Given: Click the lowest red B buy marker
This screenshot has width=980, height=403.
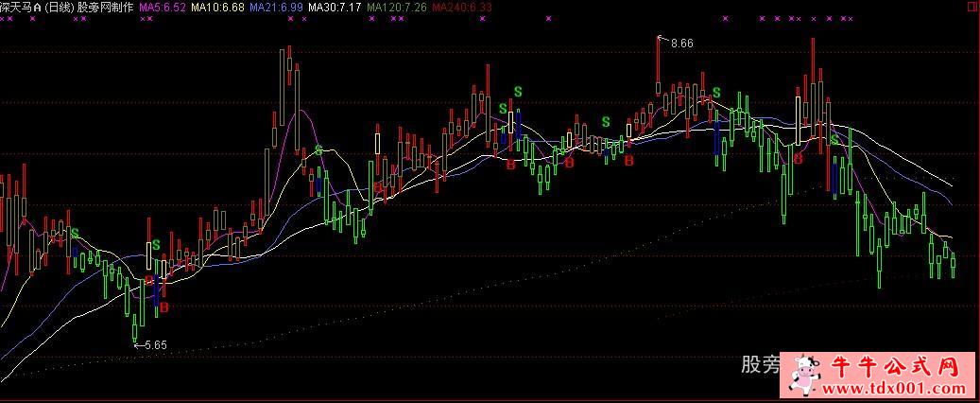Looking at the screenshot, I should tap(164, 307).
